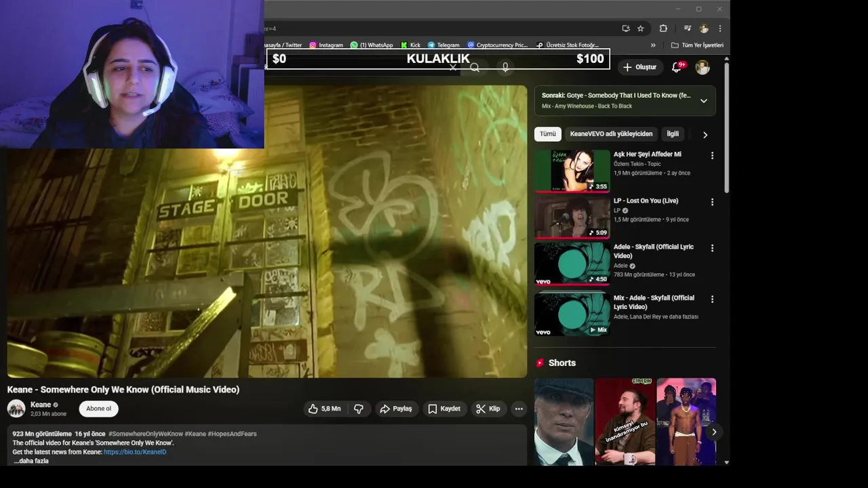
Task: Click the page scrollbar down arrow
Action: tap(727, 462)
